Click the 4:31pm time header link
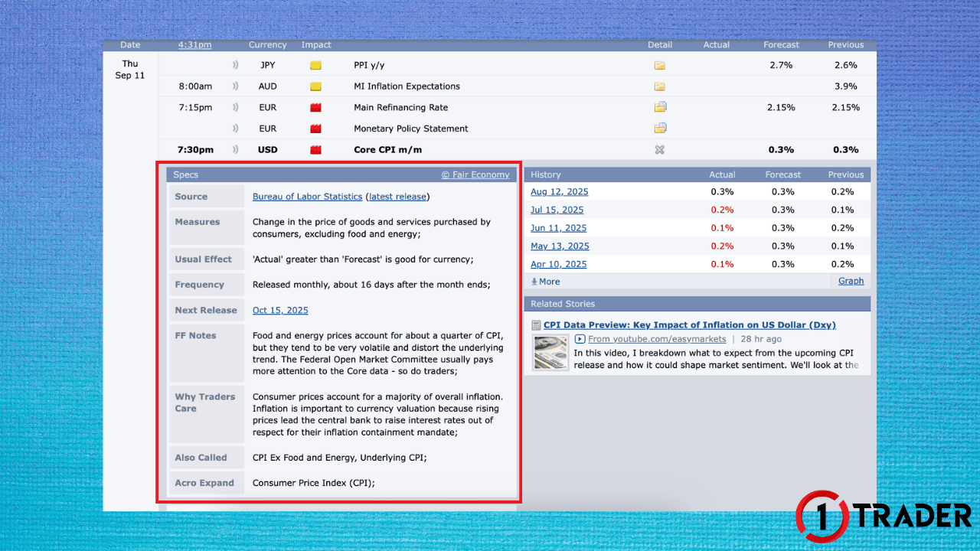 tap(194, 45)
